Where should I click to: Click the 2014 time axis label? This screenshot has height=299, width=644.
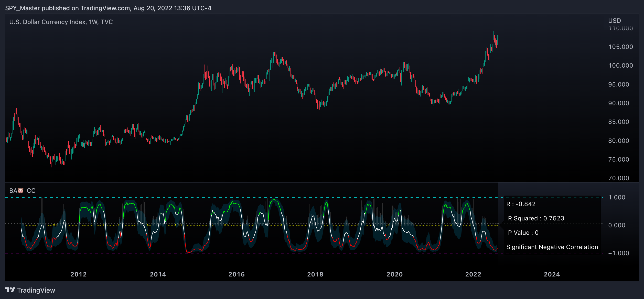pyautogui.click(x=158, y=274)
